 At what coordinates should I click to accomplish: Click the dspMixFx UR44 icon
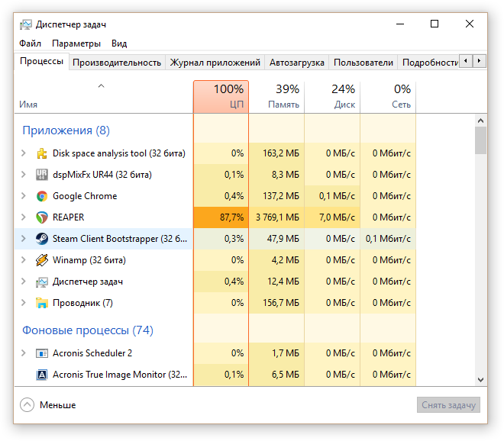(42, 175)
